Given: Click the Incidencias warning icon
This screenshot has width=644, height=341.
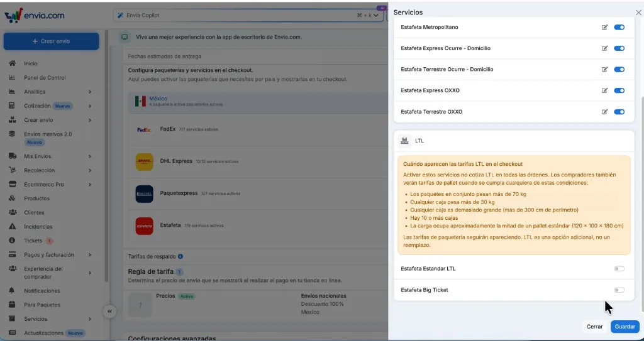Looking at the screenshot, I should coord(13,226).
